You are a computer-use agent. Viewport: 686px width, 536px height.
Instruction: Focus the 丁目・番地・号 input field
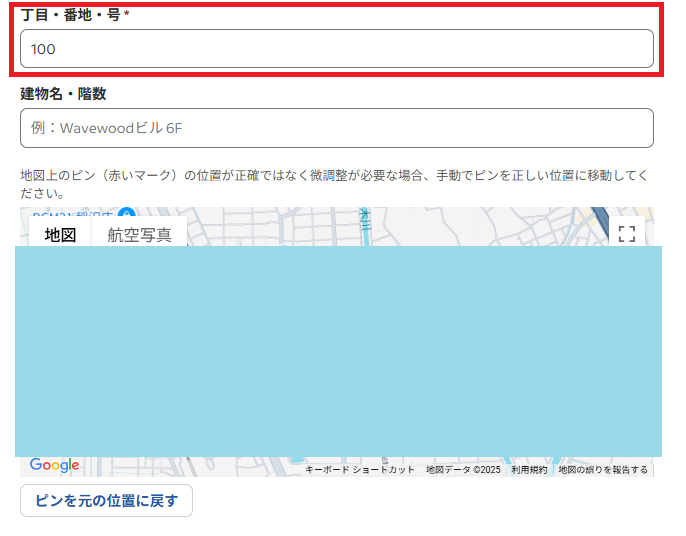(336, 49)
